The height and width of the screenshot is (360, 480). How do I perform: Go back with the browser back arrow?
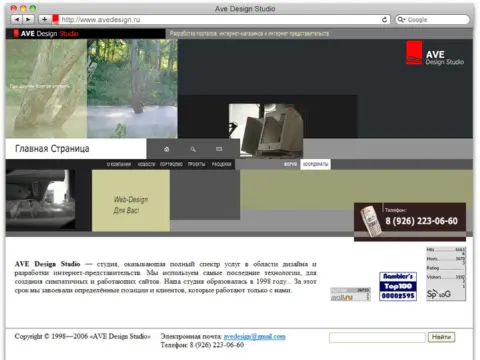(17, 20)
